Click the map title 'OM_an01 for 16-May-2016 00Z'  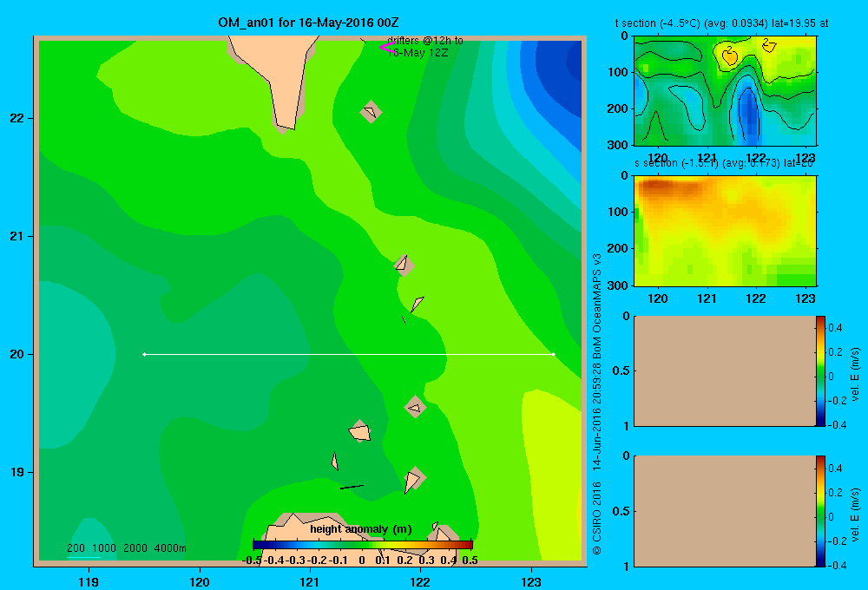pyautogui.click(x=308, y=23)
